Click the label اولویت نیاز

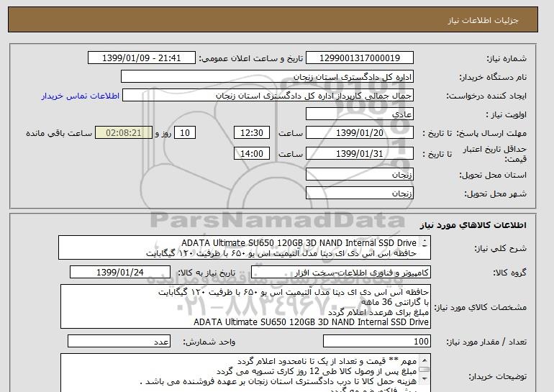tap(506, 114)
